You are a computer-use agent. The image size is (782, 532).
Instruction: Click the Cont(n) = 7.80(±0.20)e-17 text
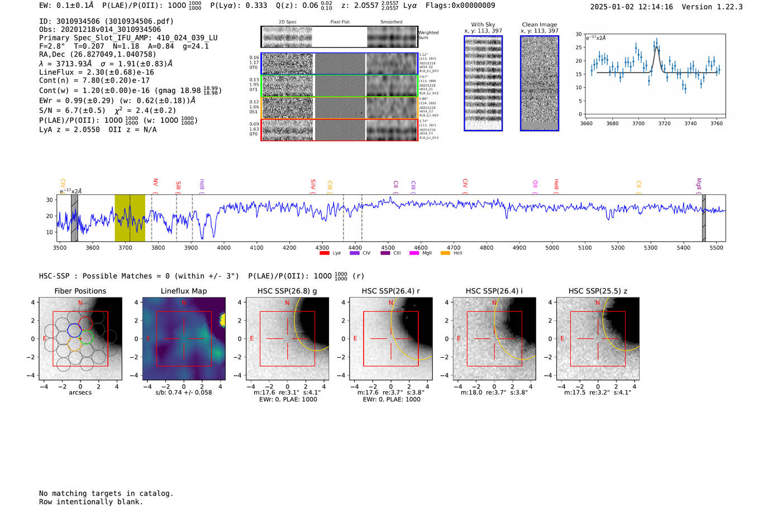point(94,81)
